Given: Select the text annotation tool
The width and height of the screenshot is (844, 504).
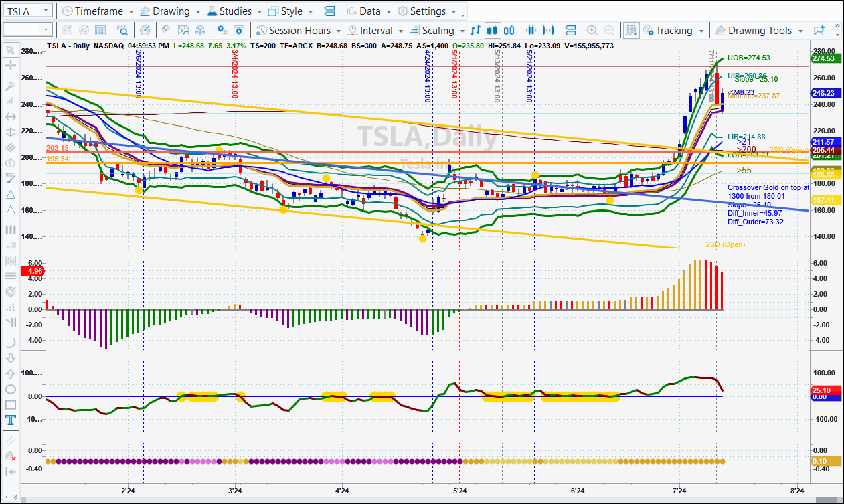Looking at the screenshot, I should click(11, 420).
